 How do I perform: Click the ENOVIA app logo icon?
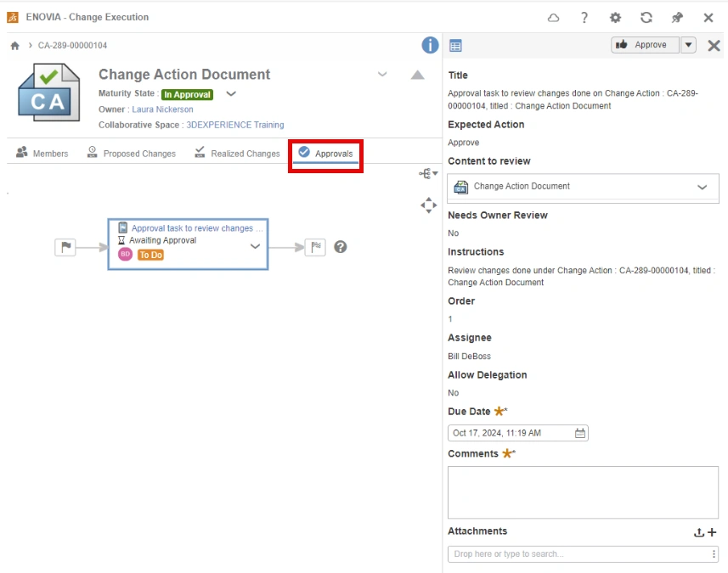click(x=13, y=17)
